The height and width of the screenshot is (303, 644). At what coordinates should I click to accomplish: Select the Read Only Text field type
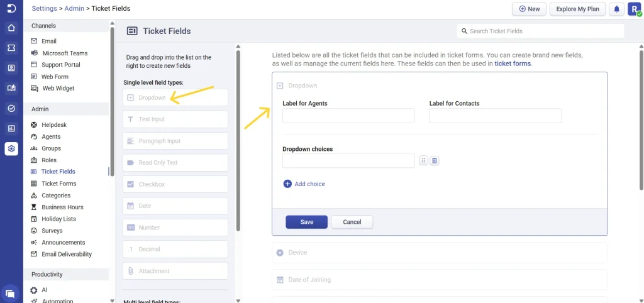[x=175, y=163]
